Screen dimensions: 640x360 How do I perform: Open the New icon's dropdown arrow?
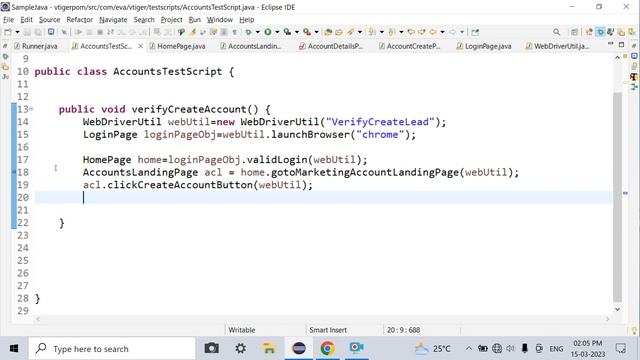point(17,32)
